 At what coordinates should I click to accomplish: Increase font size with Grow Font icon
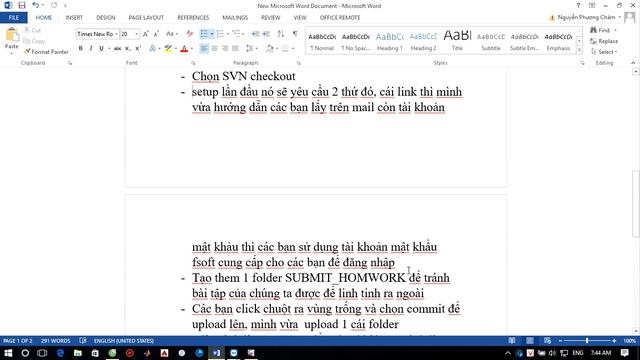tap(146, 34)
